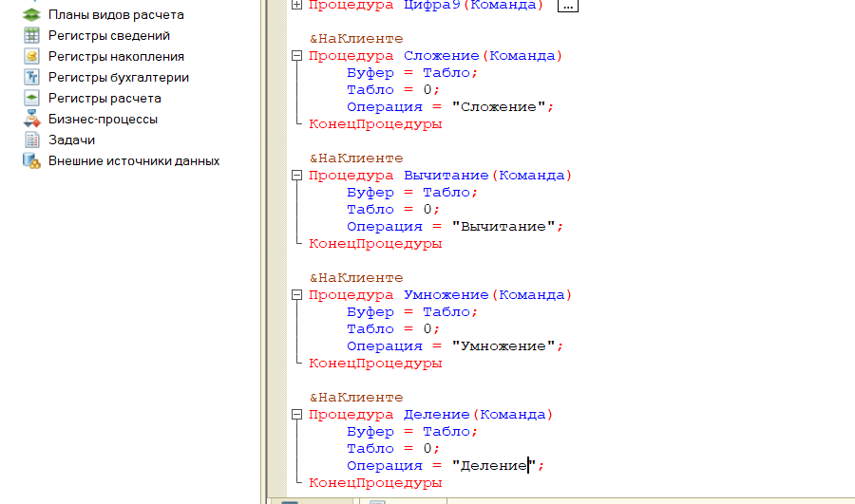Click the procedure name Сложение
The image size is (855, 504).
pos(441,56)
